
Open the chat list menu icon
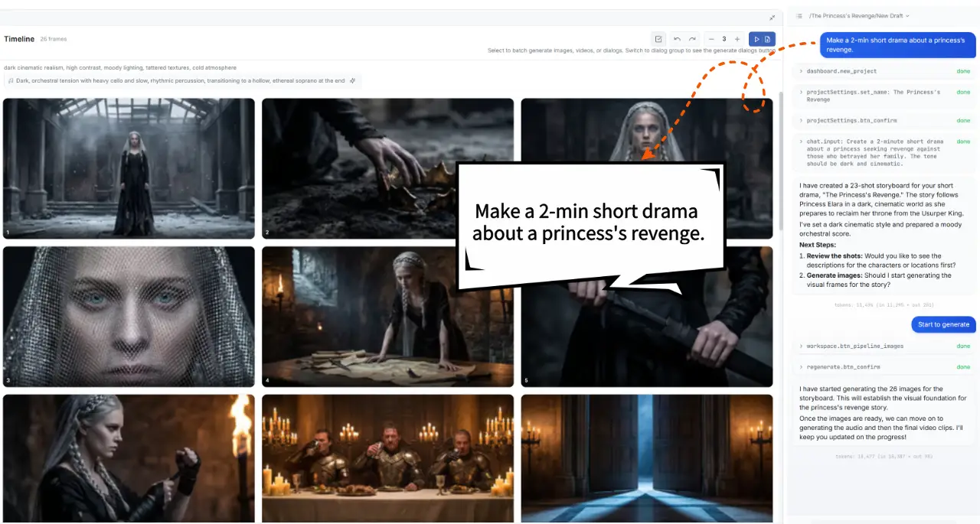(x=799, y=15)
